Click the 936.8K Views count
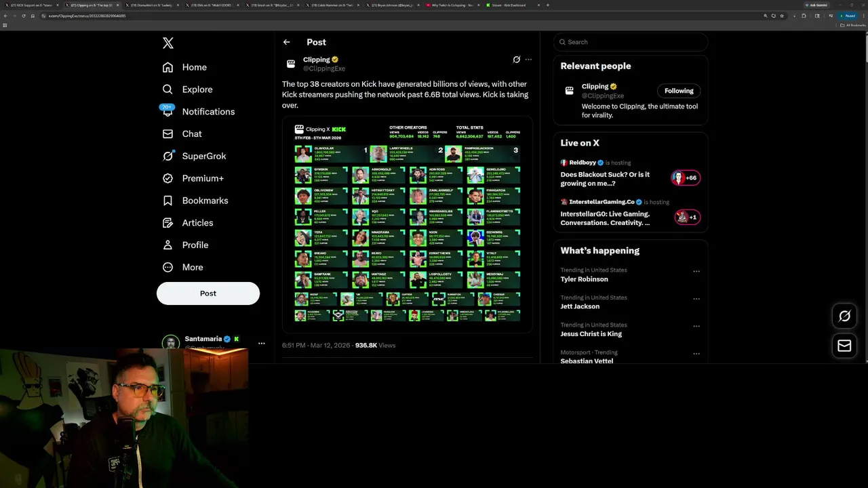The image size is (868, 488). pos(375,345)
